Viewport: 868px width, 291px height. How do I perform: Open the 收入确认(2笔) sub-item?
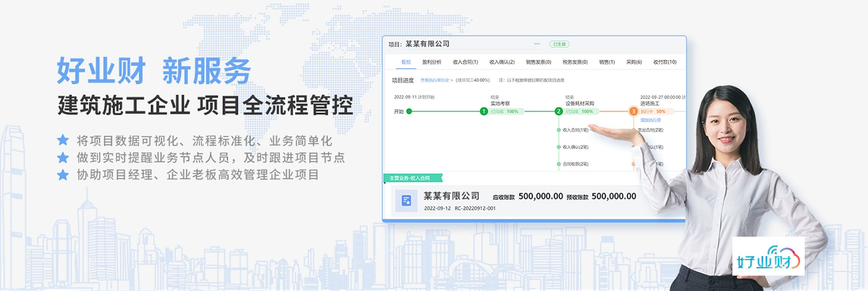point(575,147)
